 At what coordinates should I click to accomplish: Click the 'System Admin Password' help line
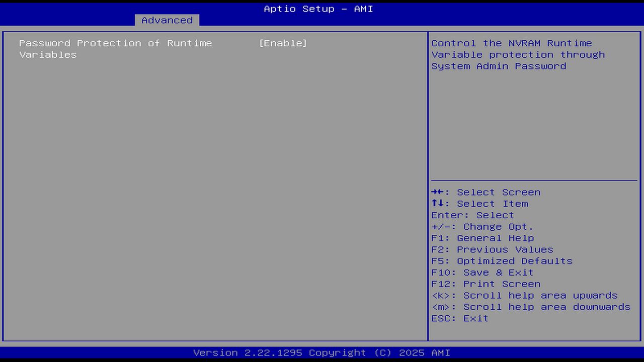point(499,66)
